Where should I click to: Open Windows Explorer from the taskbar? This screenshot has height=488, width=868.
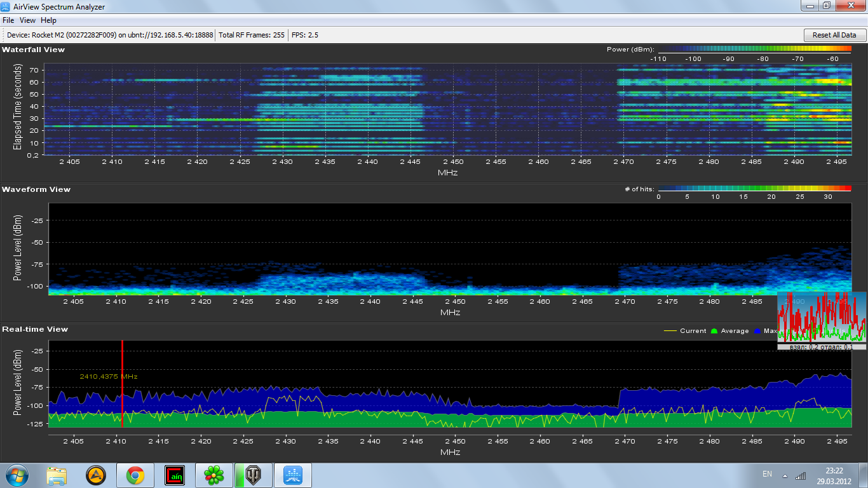tap(57, 475)
